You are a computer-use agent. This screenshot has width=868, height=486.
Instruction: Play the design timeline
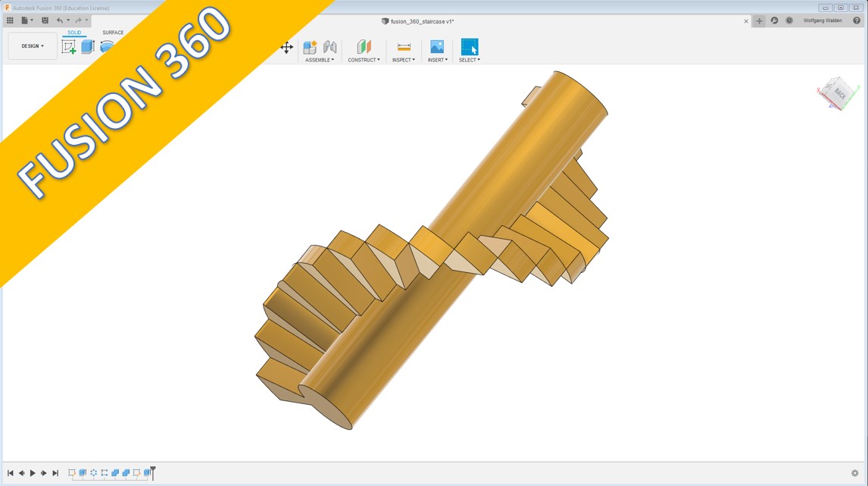(33, 472)
